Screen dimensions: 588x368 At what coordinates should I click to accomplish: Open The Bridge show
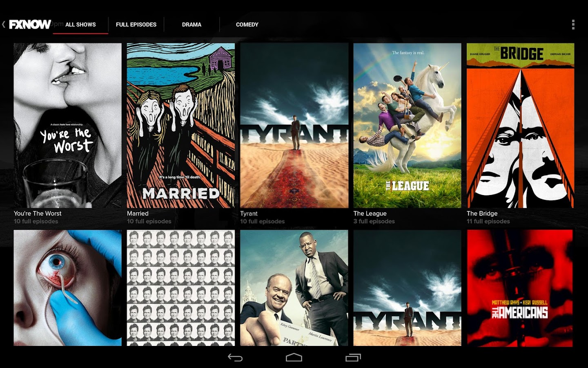[x=520, y=123]
